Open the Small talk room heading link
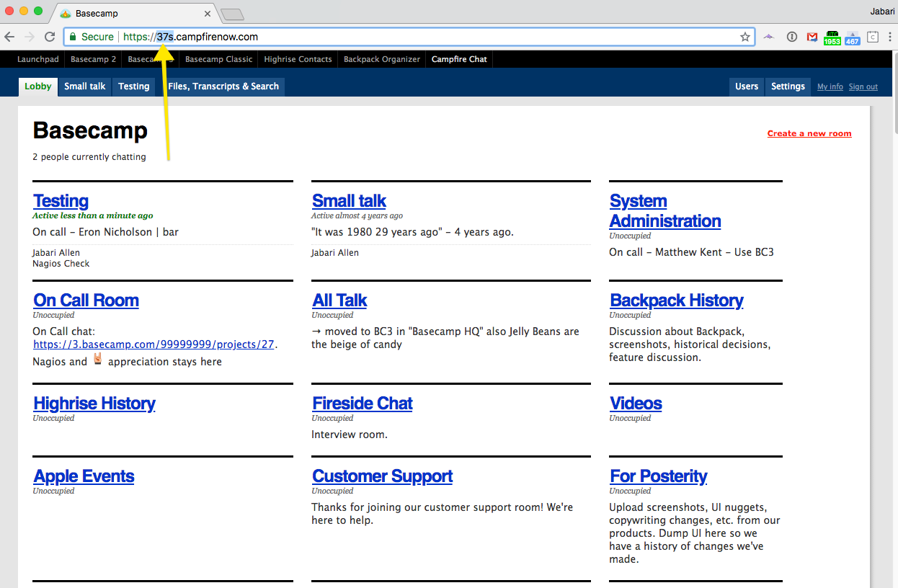 (x=349, y=201)
